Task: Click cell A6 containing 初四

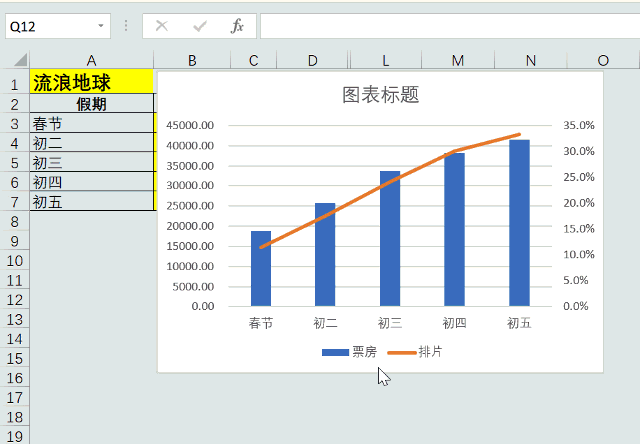Action: (91, 182)
